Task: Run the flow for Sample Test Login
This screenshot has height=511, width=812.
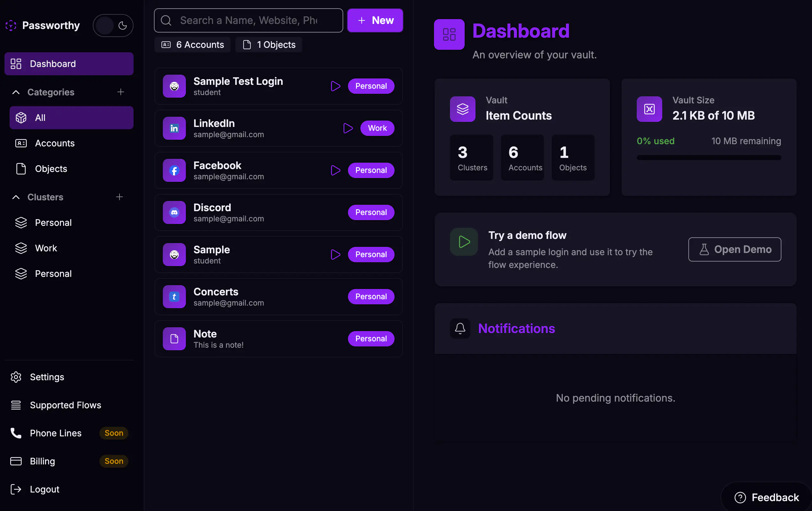Action: pos(335,86)
